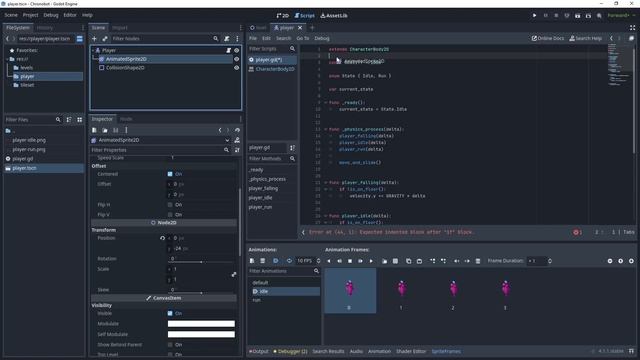Play the animation forward in SpriteFrames
640x360 pixels.
coord(371,261)
